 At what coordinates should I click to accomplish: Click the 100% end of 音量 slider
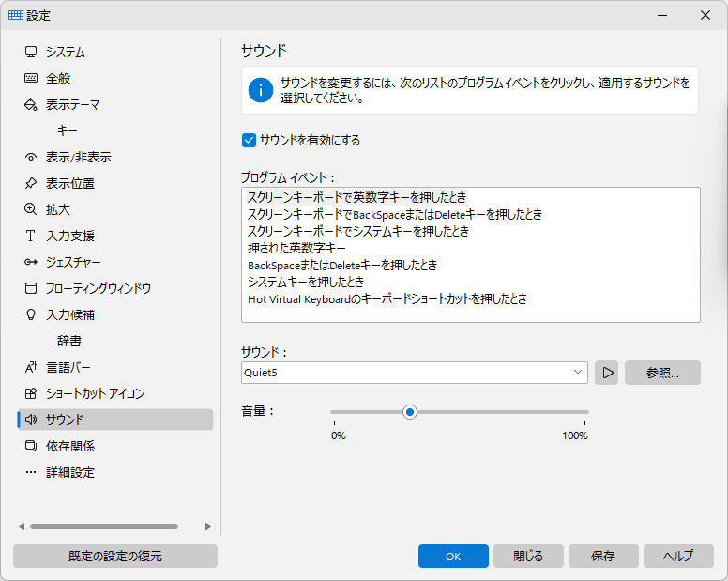click(x=584, y=412)
